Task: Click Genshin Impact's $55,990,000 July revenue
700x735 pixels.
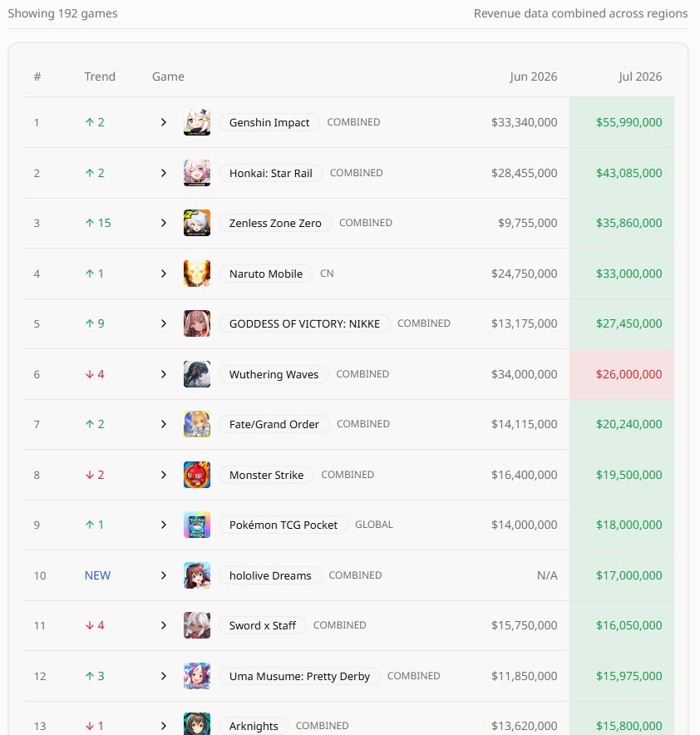Action: (629, 122)
